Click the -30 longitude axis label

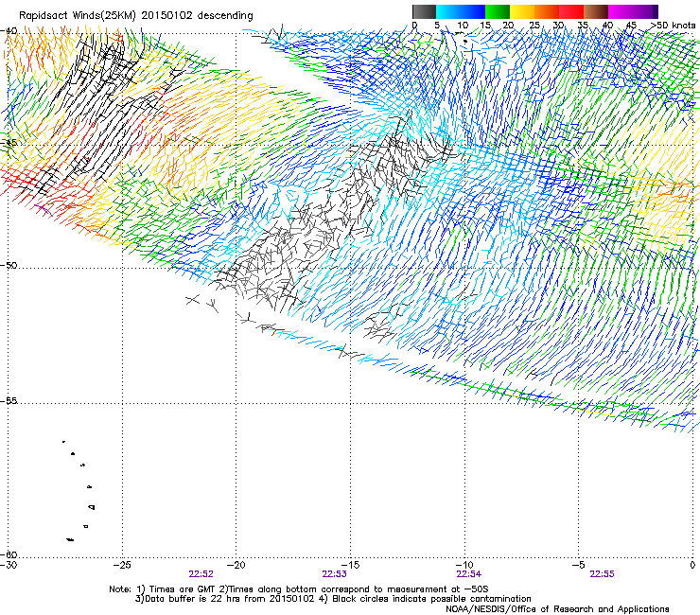pos(9,565)
